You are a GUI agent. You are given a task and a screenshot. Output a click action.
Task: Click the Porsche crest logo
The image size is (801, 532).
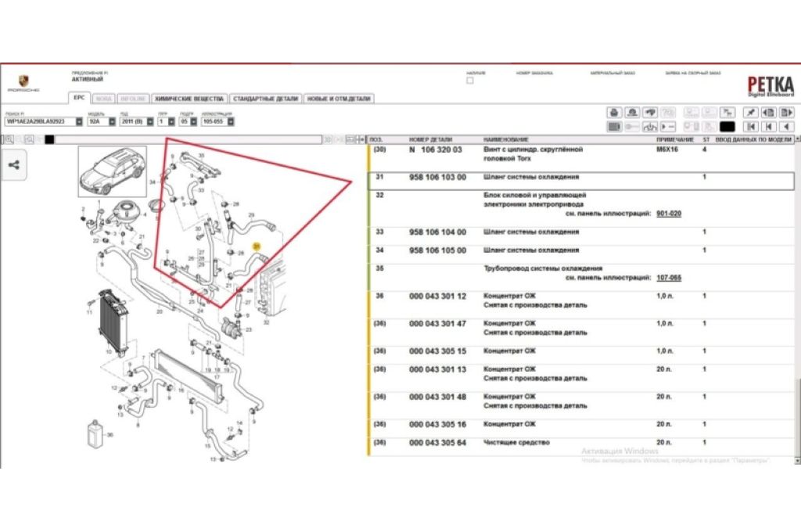[x=23, y=81]
